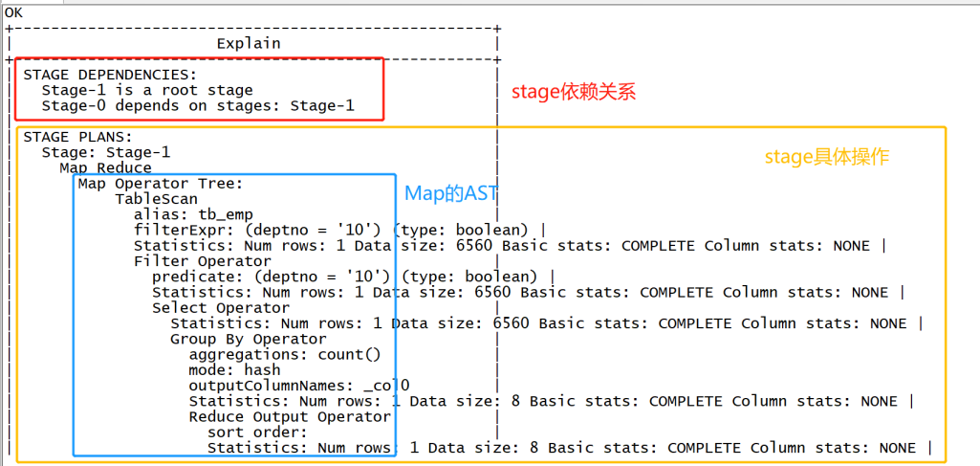Click the "Select Operator" line
This screenshot has height=466, width=980.
click(x=221, y=308)
